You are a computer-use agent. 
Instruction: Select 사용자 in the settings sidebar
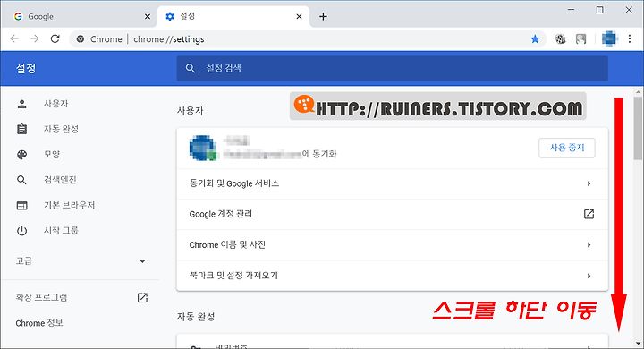55,104
